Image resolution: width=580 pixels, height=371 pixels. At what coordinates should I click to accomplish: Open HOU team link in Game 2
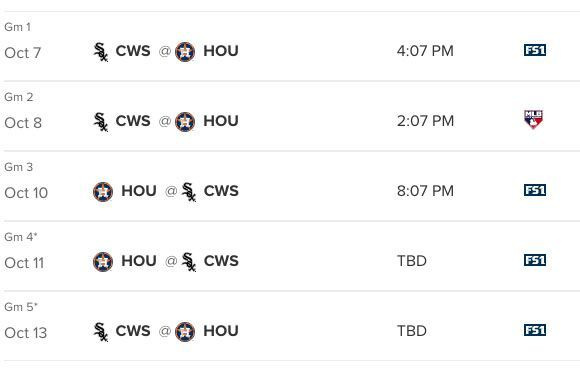pos(221,121)
